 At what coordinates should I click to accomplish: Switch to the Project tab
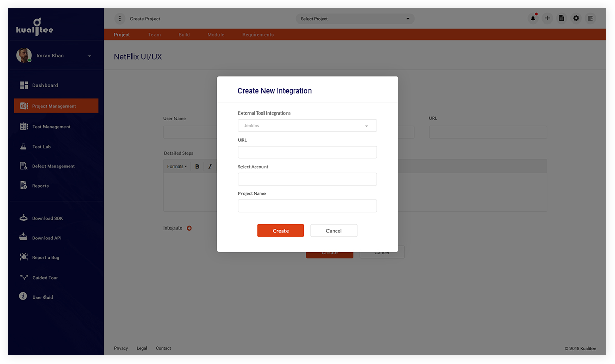tap(122, 35)
